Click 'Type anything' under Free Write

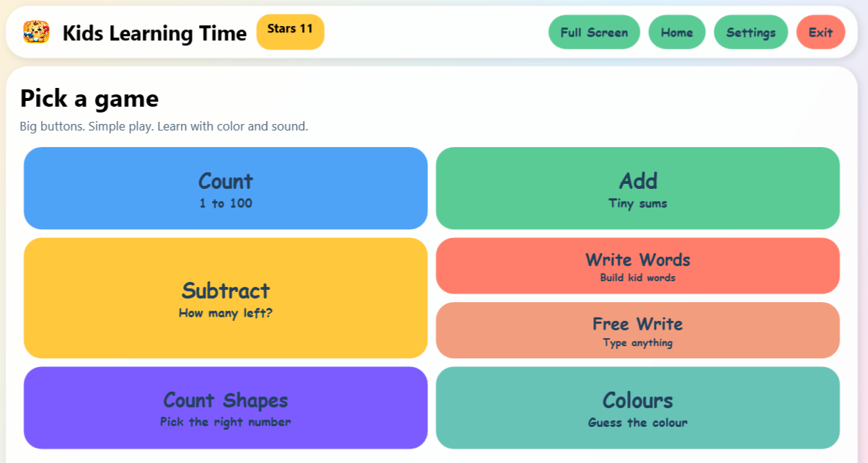point(637,343)
